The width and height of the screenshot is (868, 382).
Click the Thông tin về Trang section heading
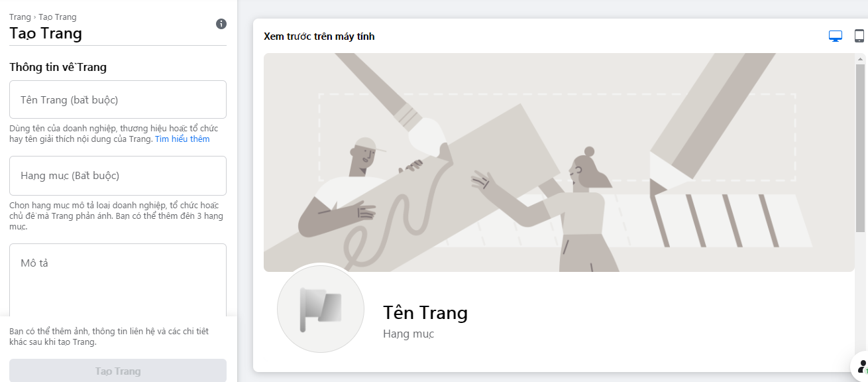(58, 67)
